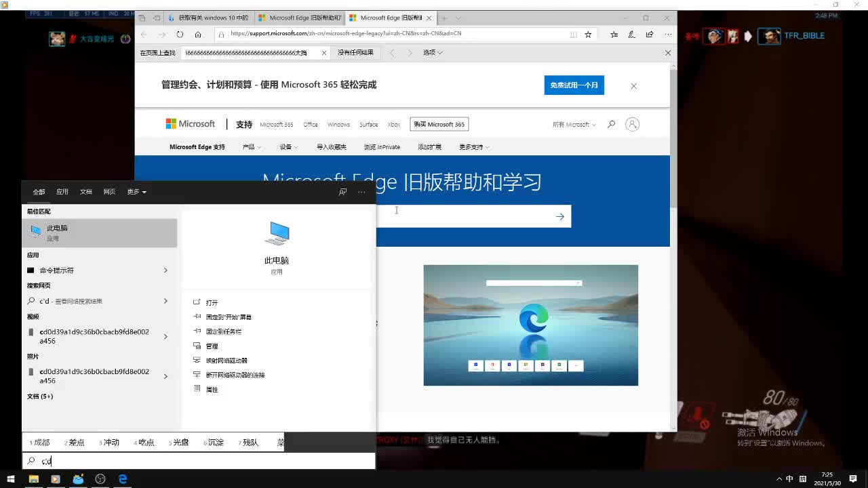
Task: Expand the 所有 Microsoft dropdown
Action: click(574, 125)
